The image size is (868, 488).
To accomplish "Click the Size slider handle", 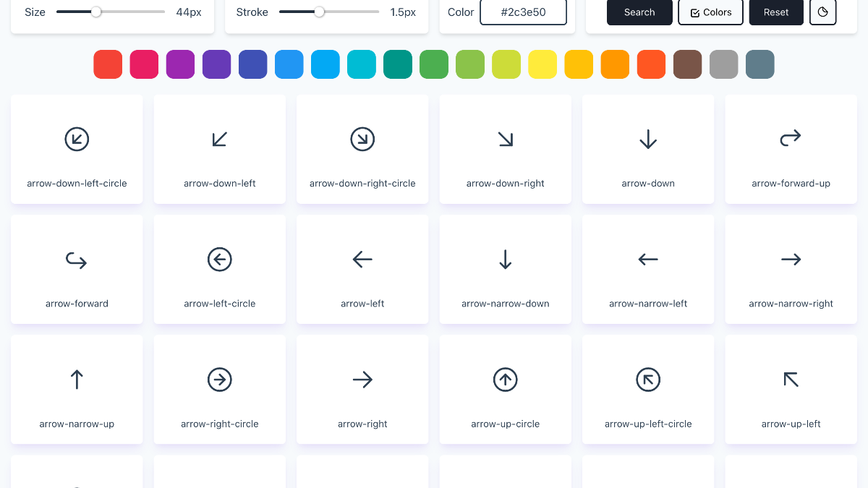I will coord(96,12).
